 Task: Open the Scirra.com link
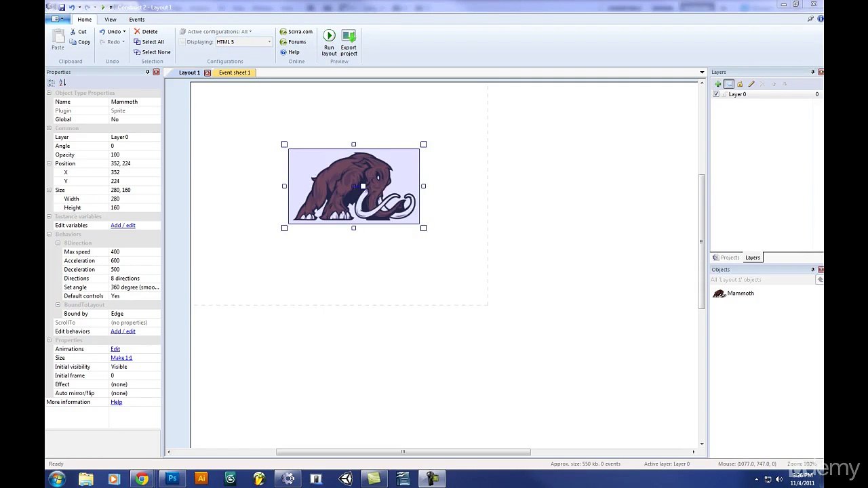tap(296, 32)
